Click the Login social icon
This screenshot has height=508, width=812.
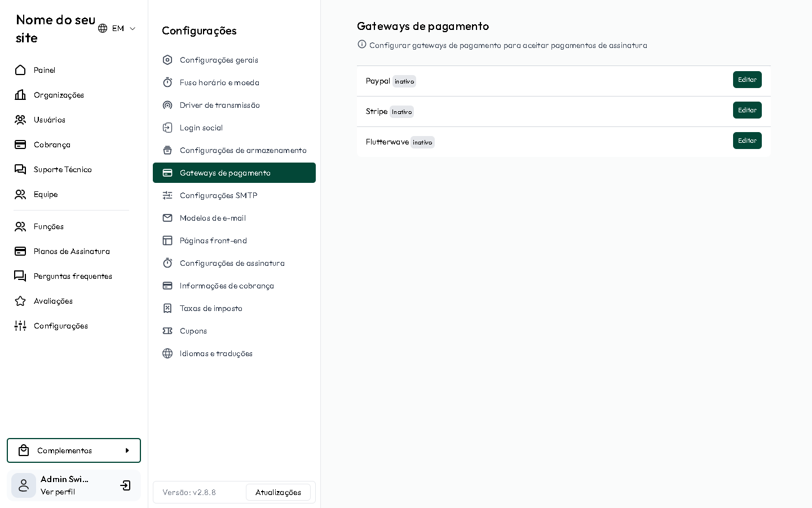coord(167,128)
